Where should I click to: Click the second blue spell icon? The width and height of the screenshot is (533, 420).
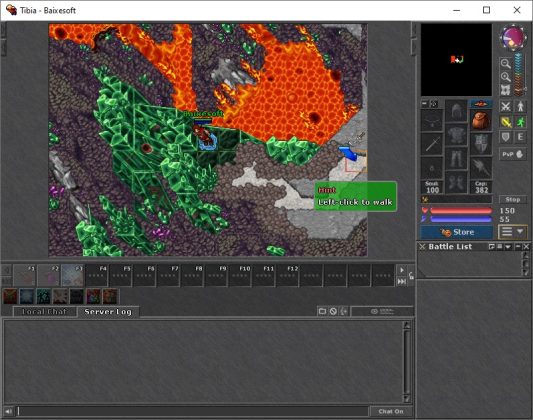(27, 296)
